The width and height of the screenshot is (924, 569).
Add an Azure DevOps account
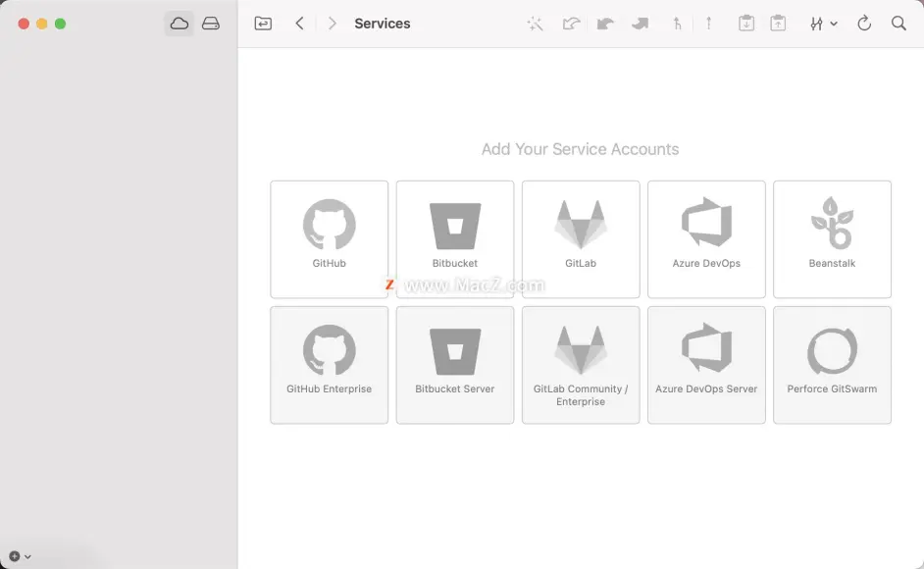click(706, 238)
